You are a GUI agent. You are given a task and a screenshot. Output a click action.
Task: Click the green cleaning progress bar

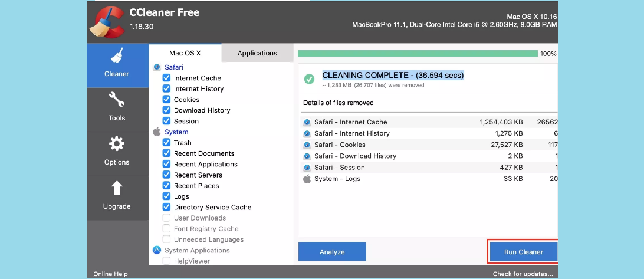418,54
